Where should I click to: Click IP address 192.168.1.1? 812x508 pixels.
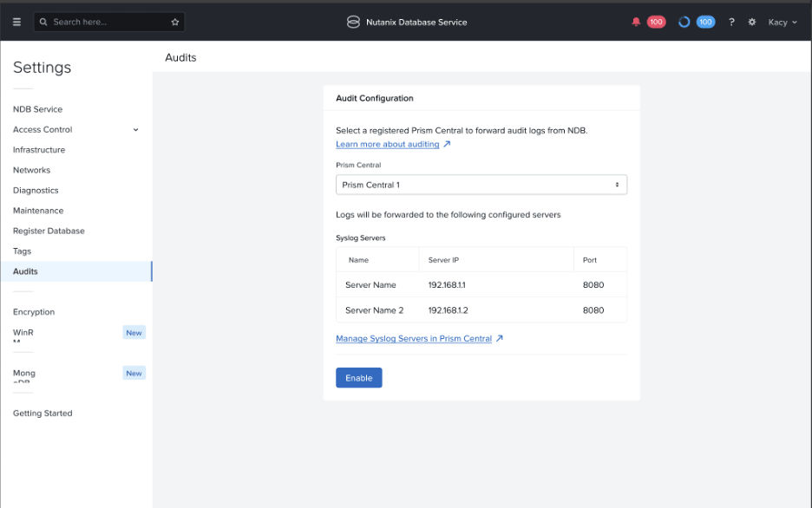click(x=447, y=284)
